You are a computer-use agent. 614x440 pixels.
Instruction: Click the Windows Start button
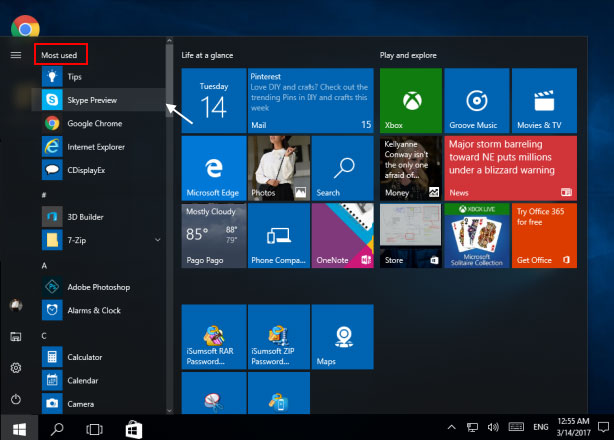(19, 428)
